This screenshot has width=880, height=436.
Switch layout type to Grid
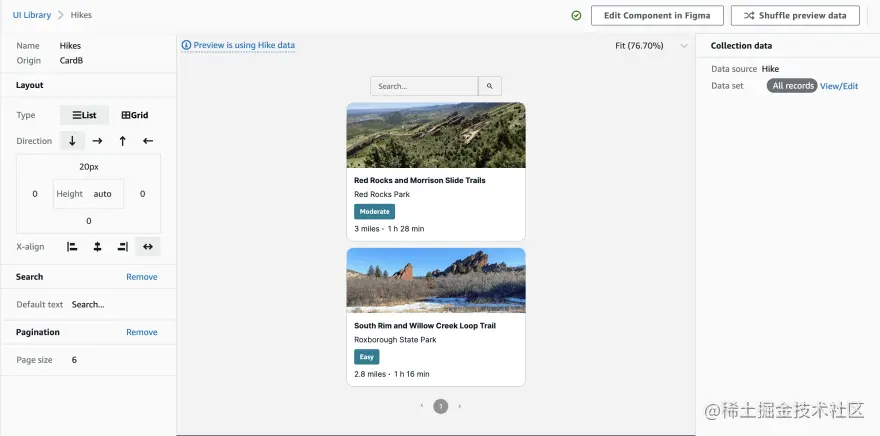point(135,115)
